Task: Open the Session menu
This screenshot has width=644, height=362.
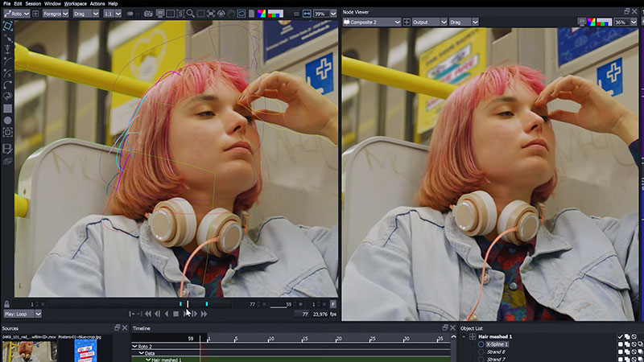Action: point(33,4)
